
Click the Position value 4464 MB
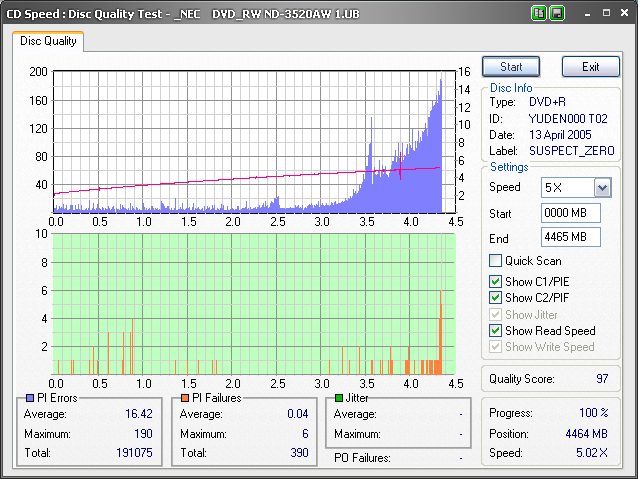tap(586, 434)
